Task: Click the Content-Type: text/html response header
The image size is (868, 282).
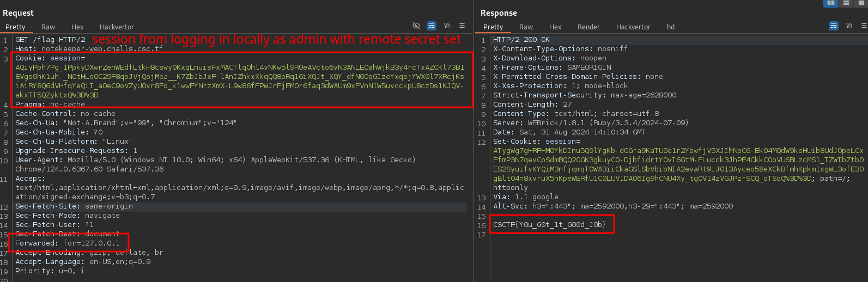Action: pos(576,114)
